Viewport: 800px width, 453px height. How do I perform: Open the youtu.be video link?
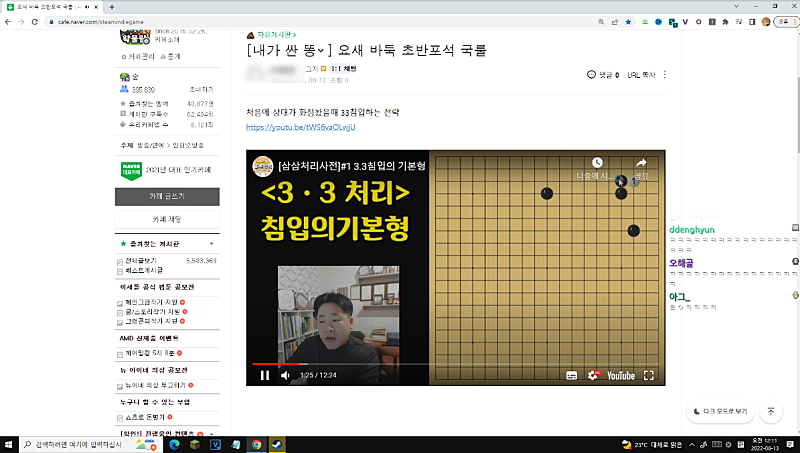[301, 127]
